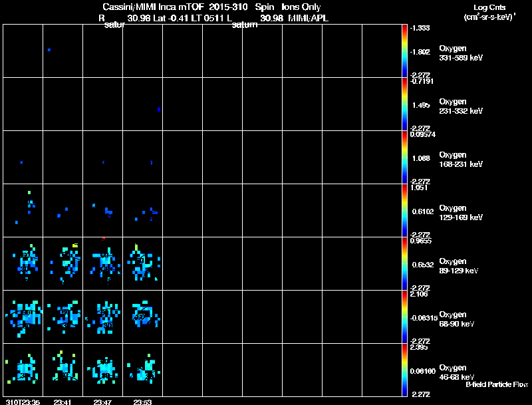The height and width of the screenshot is (405, 532).
Task: Click the Oxygen 331-589 keV color bar
Action: click(404, 51)
